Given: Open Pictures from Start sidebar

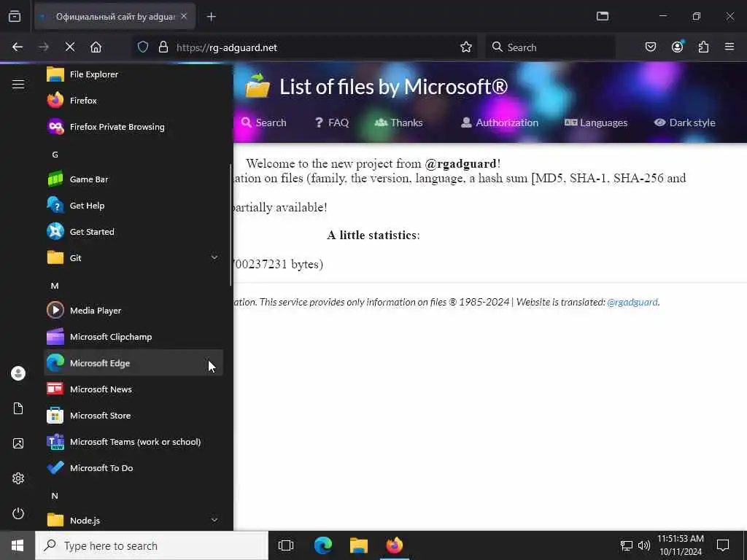Looking at the screenshot, I should [x=18, y=443].
